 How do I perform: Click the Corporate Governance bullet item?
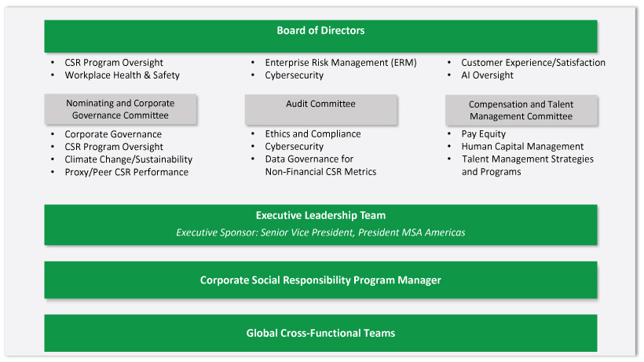(x=113, y=134)
